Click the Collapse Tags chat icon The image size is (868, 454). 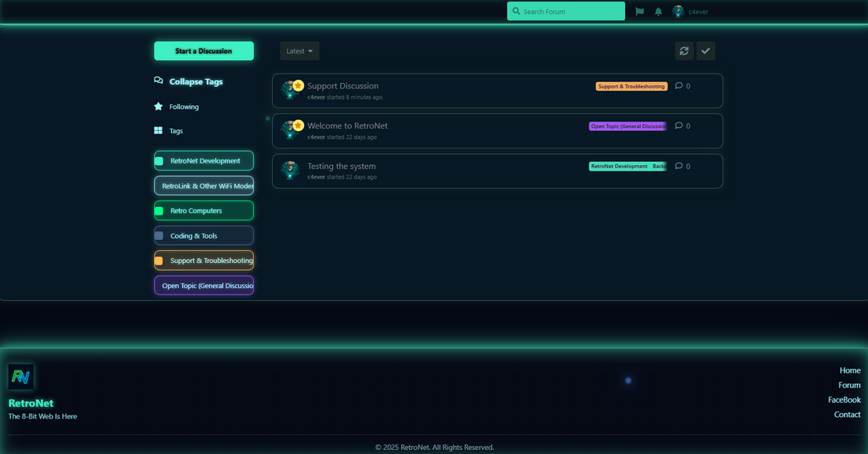tap(159, 81)
